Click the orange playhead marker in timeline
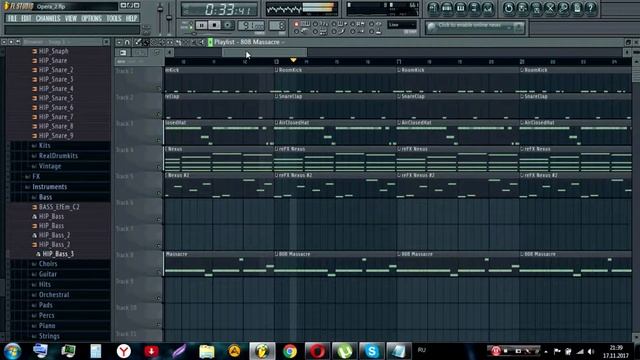640x360 pixels. 293,60
